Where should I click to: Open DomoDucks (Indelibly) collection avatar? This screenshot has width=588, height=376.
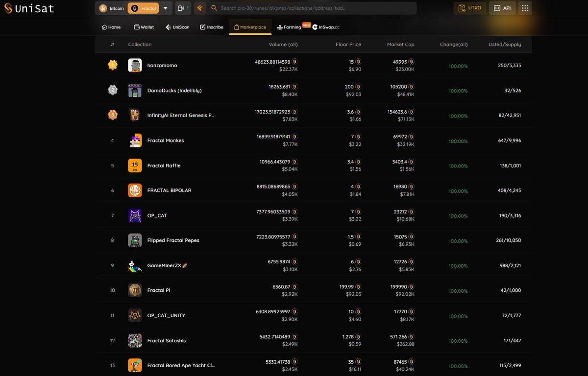[135, 90]
